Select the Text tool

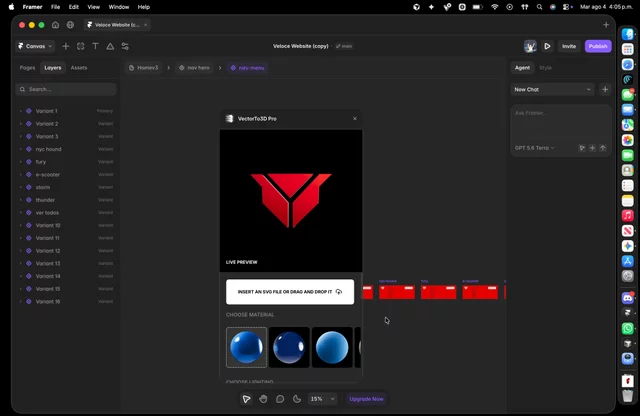(x=95, y=46)
